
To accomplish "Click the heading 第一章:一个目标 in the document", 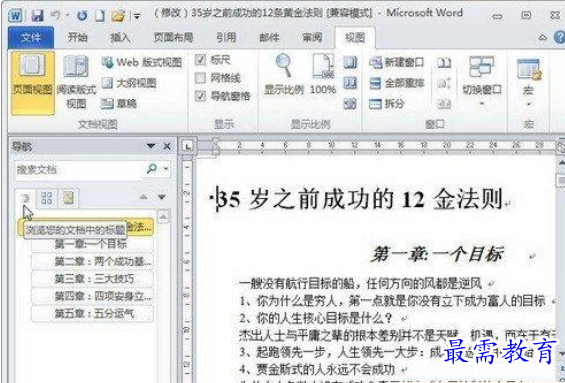I will (x=437, y=255).
